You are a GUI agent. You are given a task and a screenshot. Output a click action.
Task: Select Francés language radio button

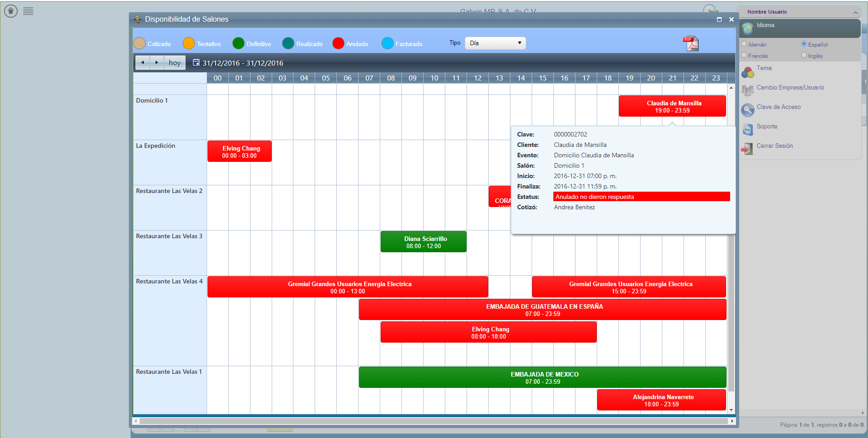click(744, 55)
